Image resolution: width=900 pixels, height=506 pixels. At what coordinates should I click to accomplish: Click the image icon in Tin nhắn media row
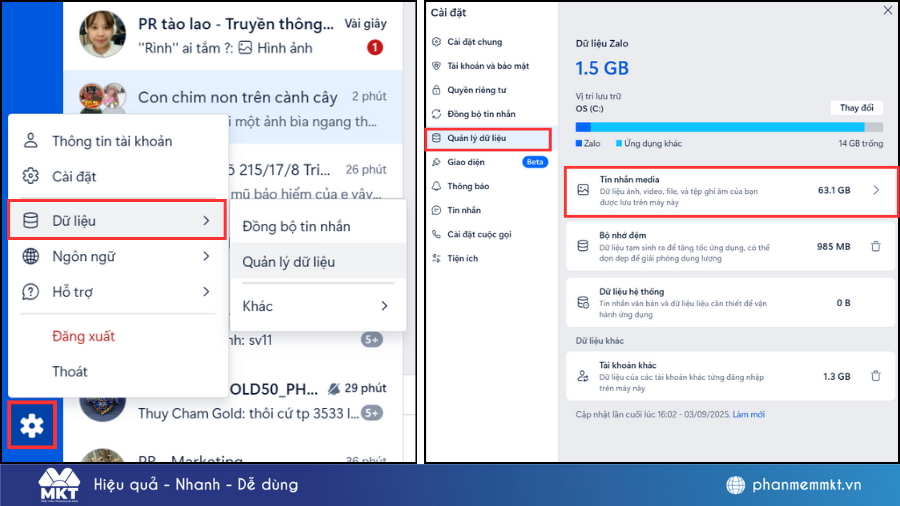tap(583, 190)
